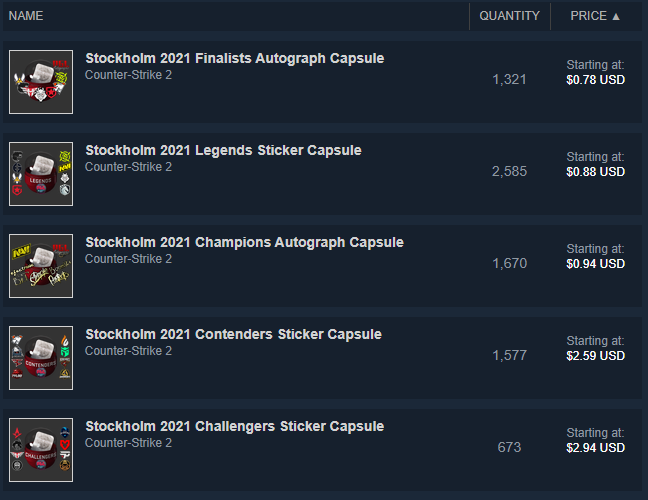Click the Finalists Autograph Capsule item image
648x500 pixels.
(x=41, y=82)
